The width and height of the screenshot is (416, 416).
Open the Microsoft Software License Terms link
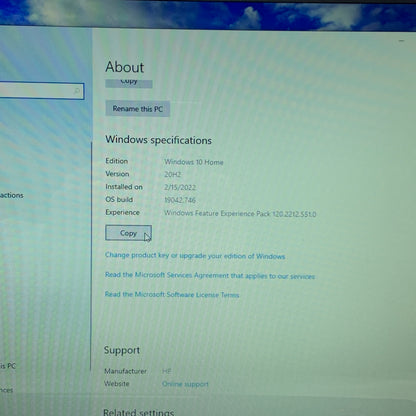click(172, 295)
